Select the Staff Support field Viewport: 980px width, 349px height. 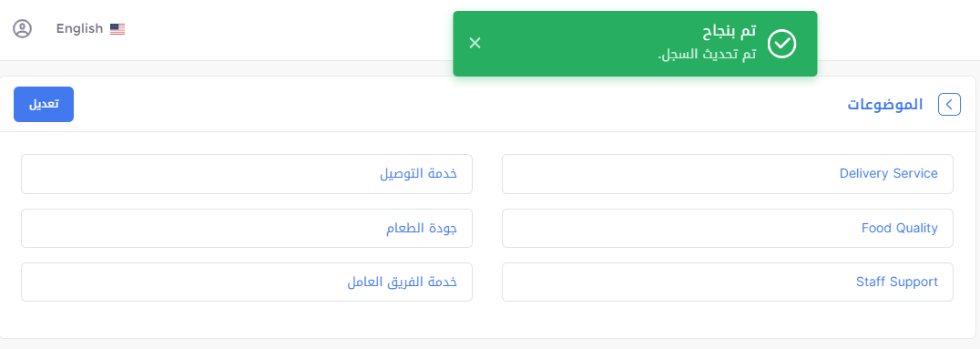coord(728,282)
